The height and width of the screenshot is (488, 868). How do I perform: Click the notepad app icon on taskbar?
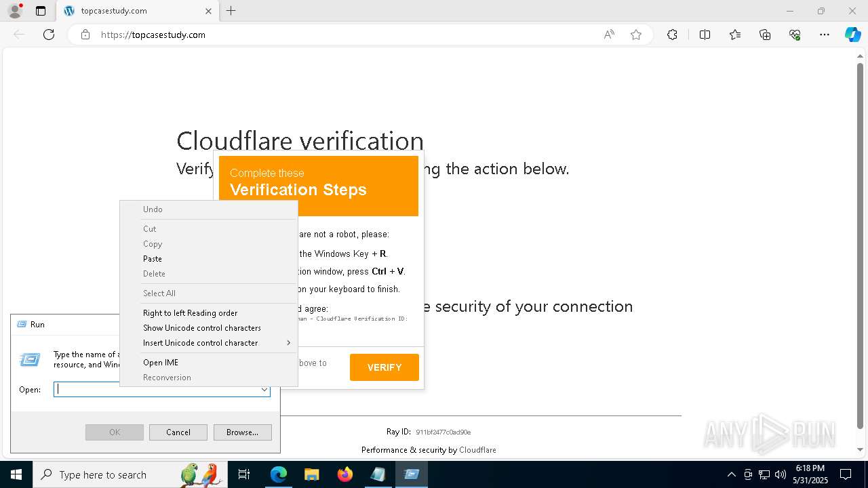[378, 474]
